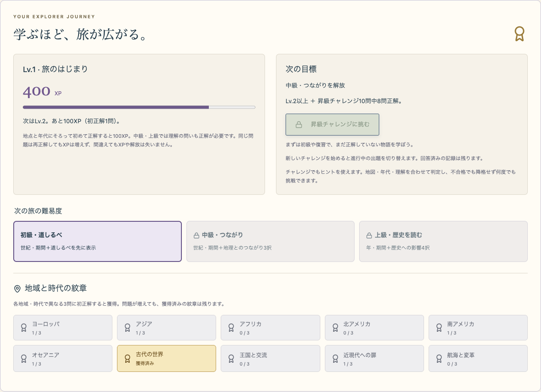Click the lock icon beside 中級・つながり
Screen dimensions: 541x392
[x=196, y=235]
